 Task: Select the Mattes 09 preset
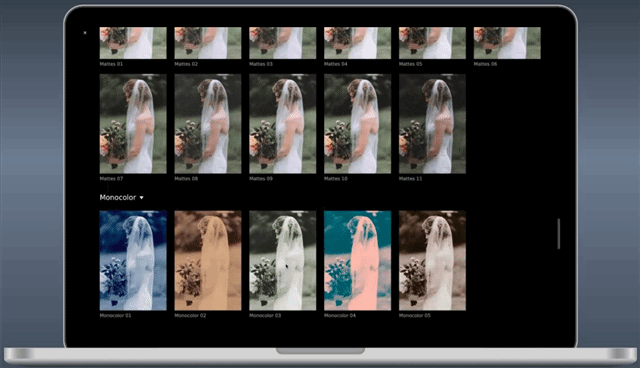tap(282, 124)
